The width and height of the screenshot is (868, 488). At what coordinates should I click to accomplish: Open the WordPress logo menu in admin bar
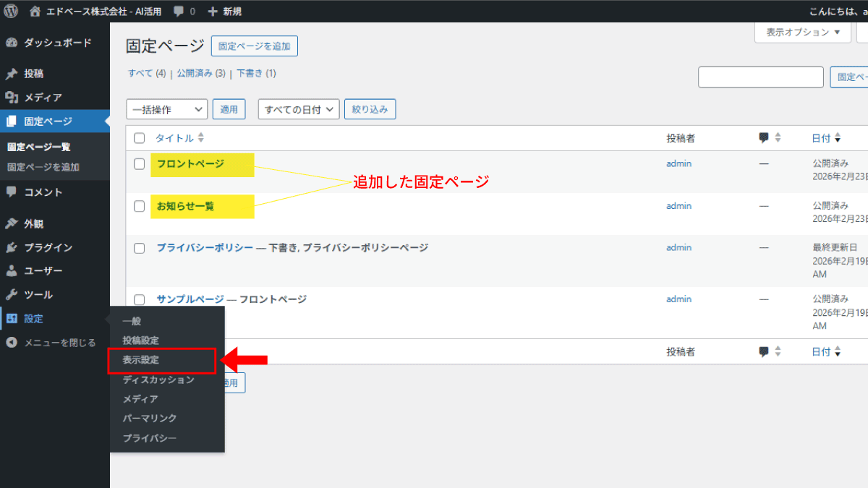(x=10, y=11)
